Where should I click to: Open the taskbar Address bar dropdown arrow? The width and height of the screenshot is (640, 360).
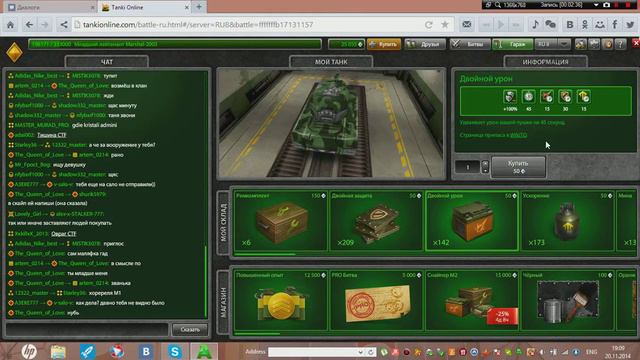pos(360,352)
